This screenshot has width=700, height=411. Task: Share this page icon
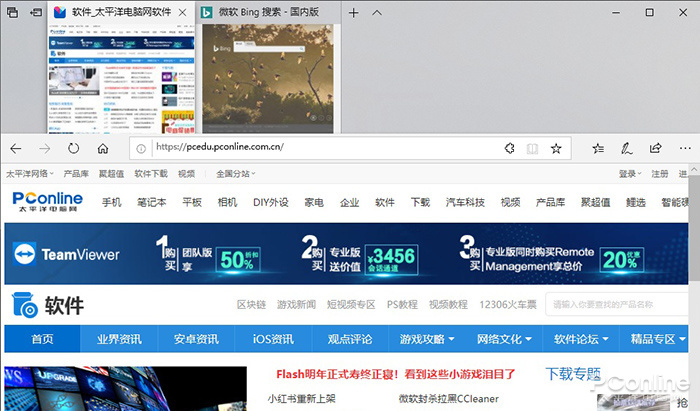(655, 148)
